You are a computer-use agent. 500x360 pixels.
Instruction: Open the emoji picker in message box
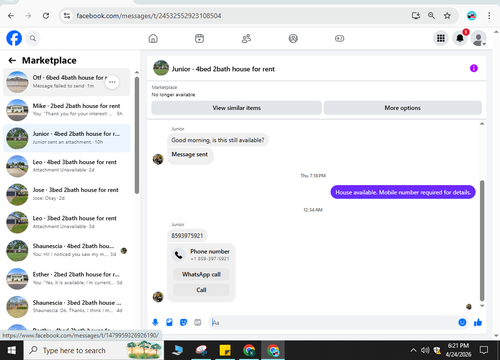tap(462, 322)
